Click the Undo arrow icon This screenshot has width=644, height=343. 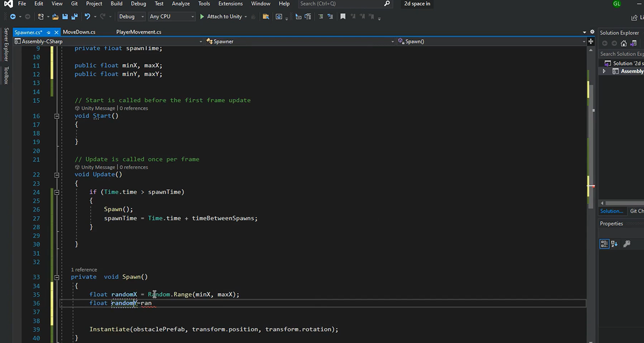point(87,17)
